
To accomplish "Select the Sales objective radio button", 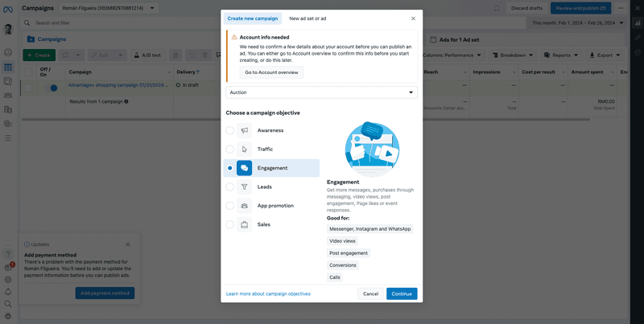I will [x=230, y=225].
